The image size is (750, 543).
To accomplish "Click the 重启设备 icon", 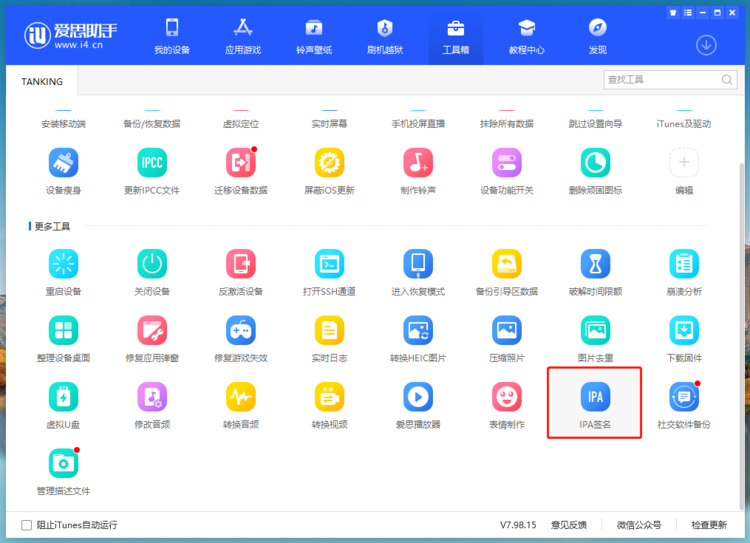I will coord(63,264).
